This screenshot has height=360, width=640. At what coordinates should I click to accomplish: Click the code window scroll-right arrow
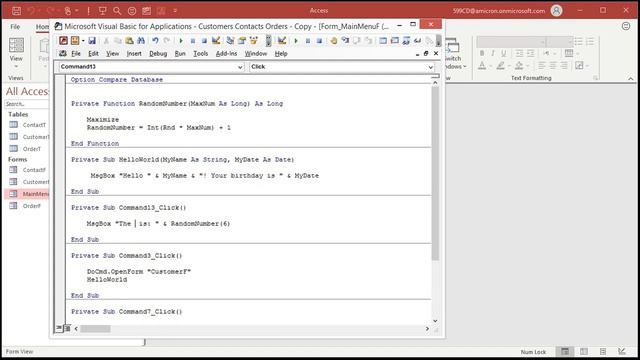[x=427, y=329]
